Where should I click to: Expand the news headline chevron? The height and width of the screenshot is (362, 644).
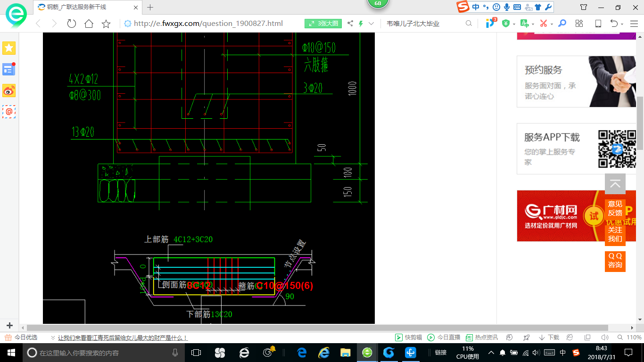(53, 337)
